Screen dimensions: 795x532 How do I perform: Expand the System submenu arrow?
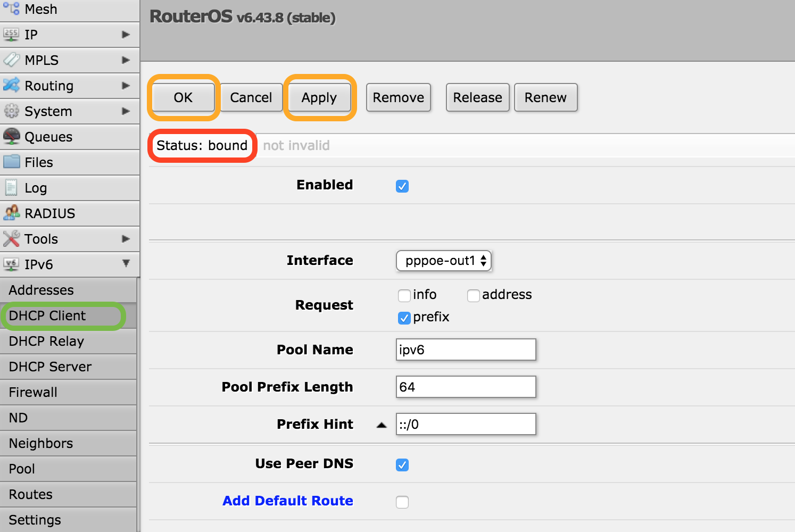pyautogui.click(x=126, y=111)
